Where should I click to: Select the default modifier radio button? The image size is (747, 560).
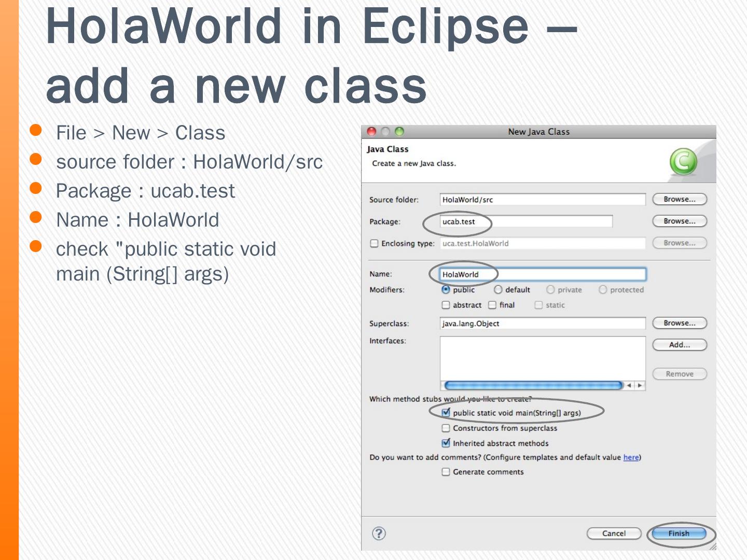[x=498, y=289]
